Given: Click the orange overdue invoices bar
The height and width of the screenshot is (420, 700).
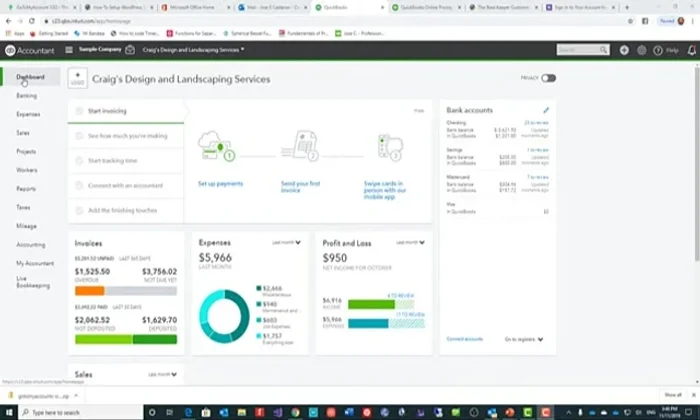Looking at the screenshot, I should pyautogui.click(x=89, y=290).
